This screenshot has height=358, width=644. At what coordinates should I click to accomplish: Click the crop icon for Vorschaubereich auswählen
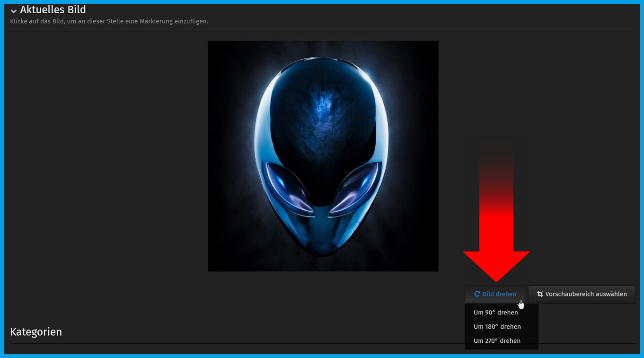pyautogui.click(x=540, y=294)
